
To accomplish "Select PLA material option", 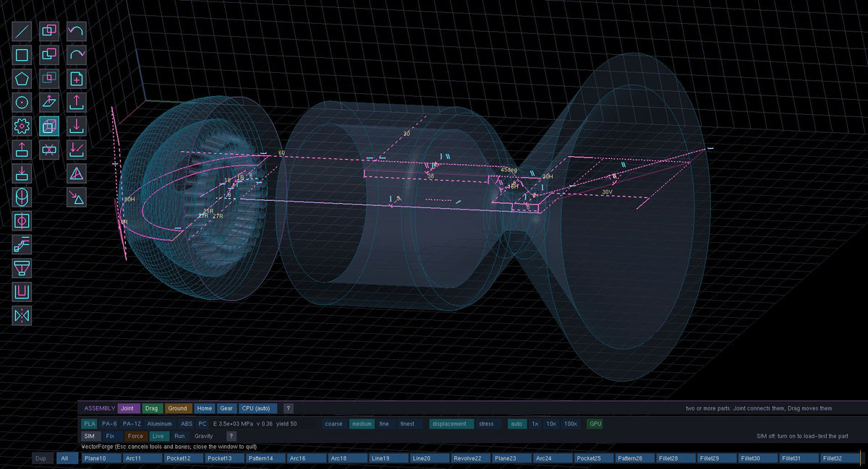I will [89, 423].
